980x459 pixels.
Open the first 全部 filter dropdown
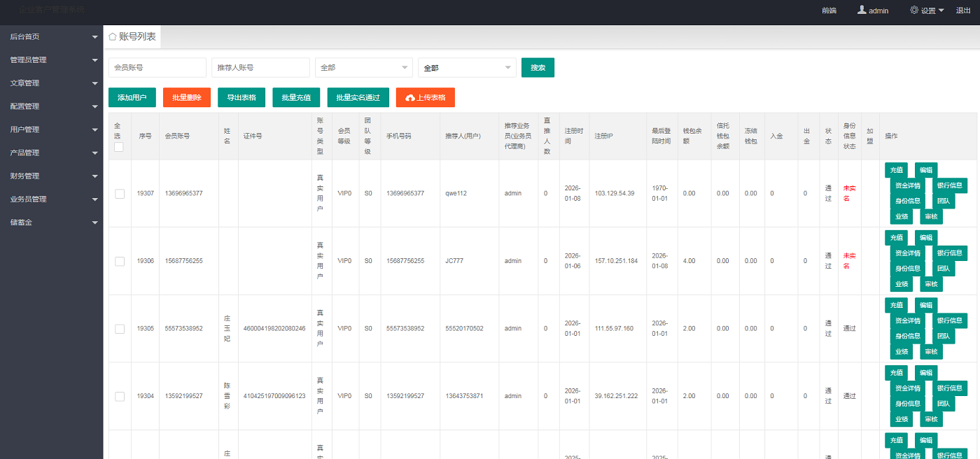(364, 68)
